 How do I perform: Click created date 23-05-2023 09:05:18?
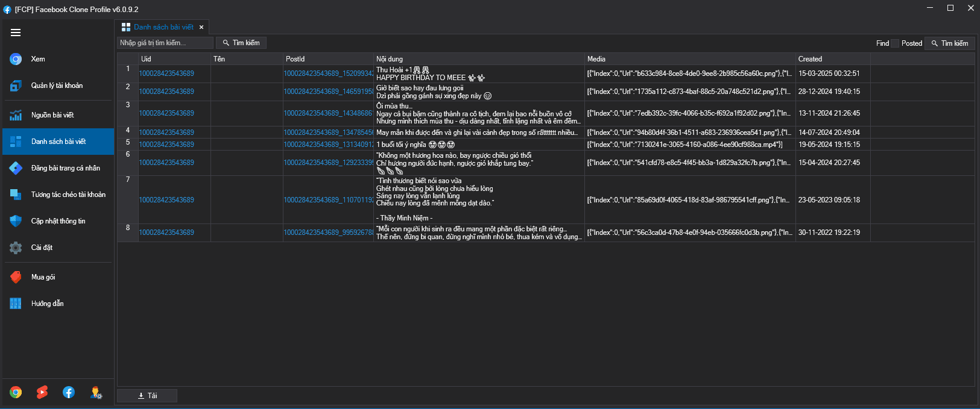tap(829, 200)
